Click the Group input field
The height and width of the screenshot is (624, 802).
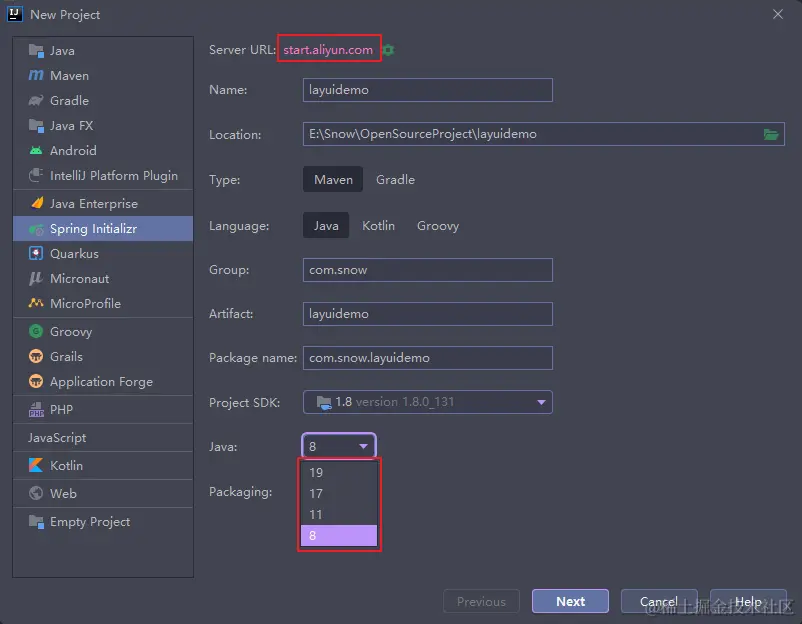[x=428, y=270]
